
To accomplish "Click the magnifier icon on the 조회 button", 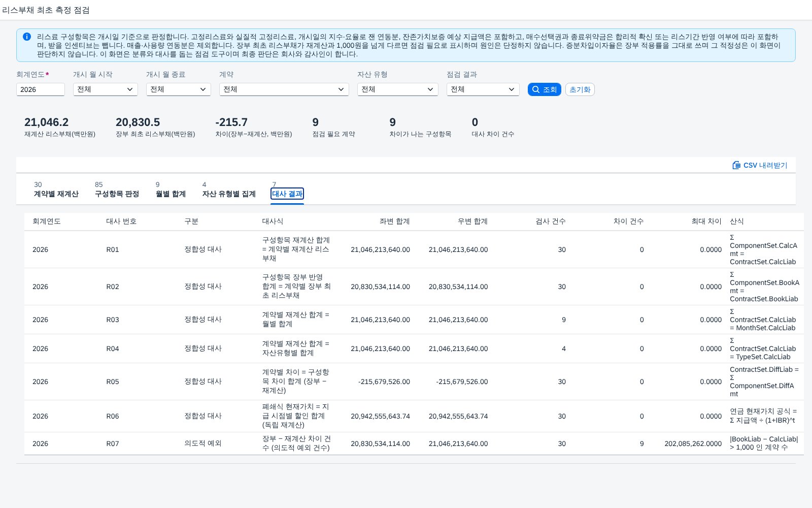I will (x=535, y=89).
